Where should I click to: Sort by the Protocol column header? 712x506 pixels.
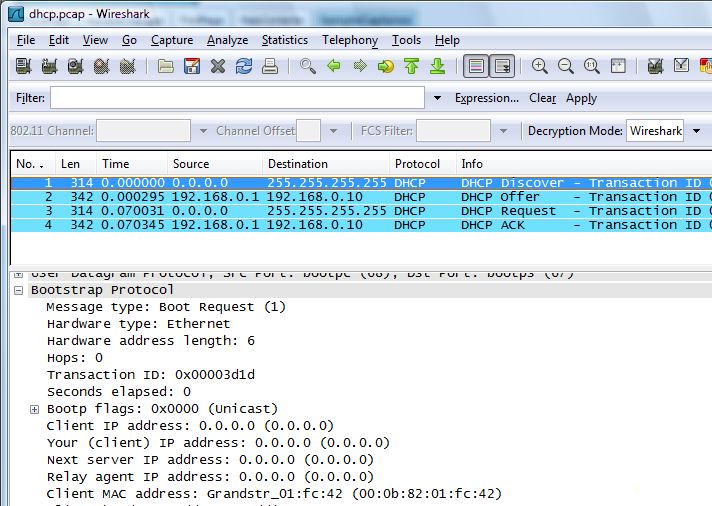[x=422, y=164]
